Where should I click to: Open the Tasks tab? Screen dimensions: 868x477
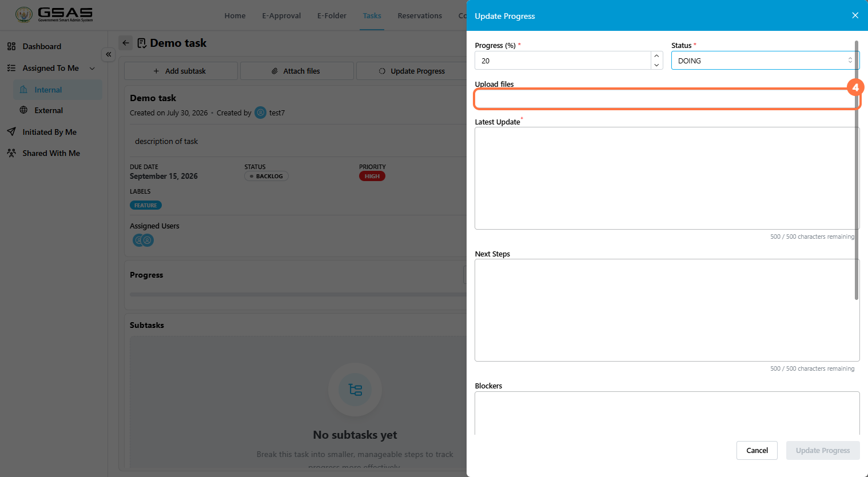coord(372,15)
